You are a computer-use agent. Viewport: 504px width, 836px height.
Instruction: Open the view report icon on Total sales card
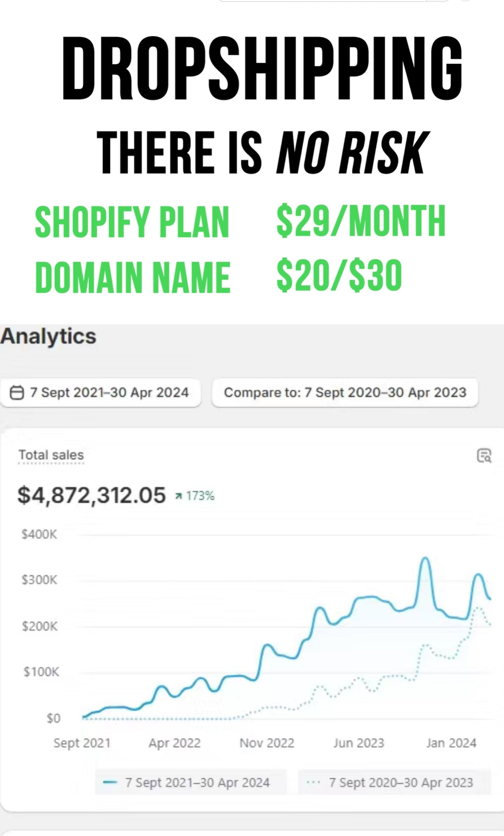(x=484, y=455)
